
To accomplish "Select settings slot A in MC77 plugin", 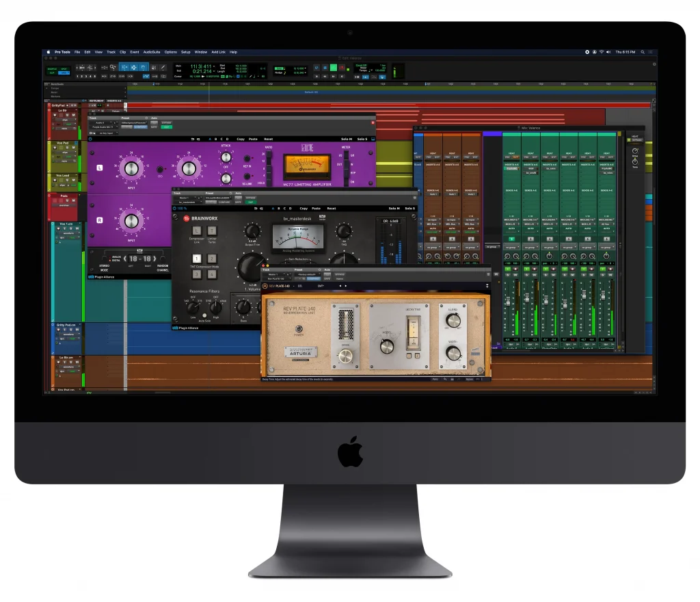I will (x=210, y=139).
